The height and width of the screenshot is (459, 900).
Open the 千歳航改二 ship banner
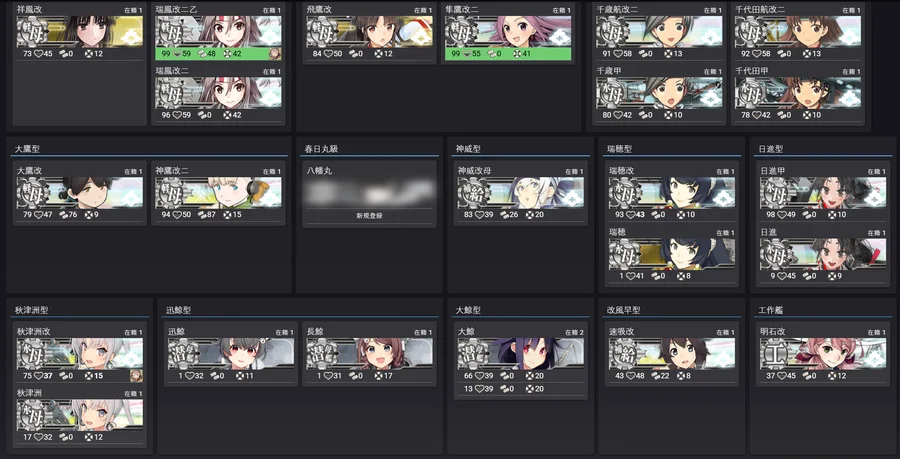pyautogui.click(x=659, y=31)
